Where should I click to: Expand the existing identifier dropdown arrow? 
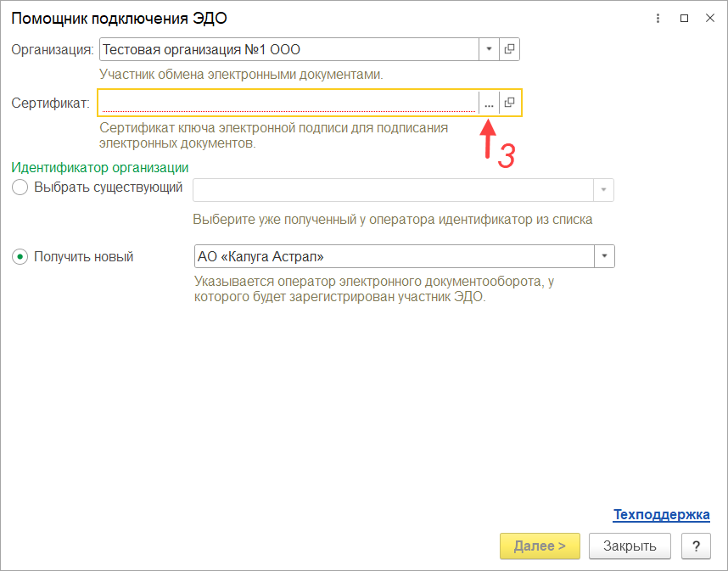tap(604, 190)
